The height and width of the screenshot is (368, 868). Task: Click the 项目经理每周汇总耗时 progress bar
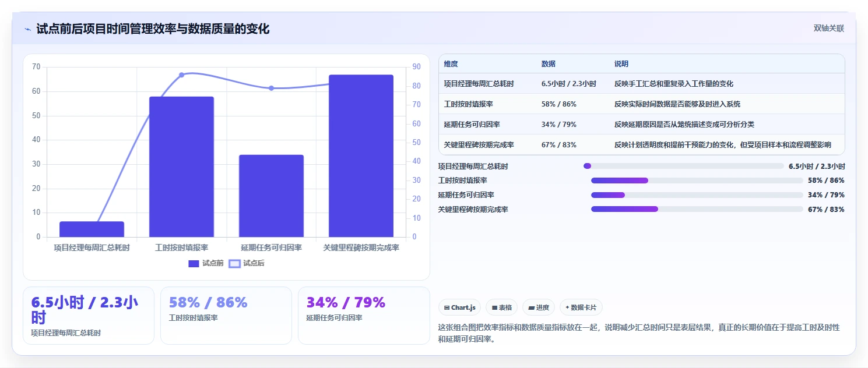tap(684, 166)
